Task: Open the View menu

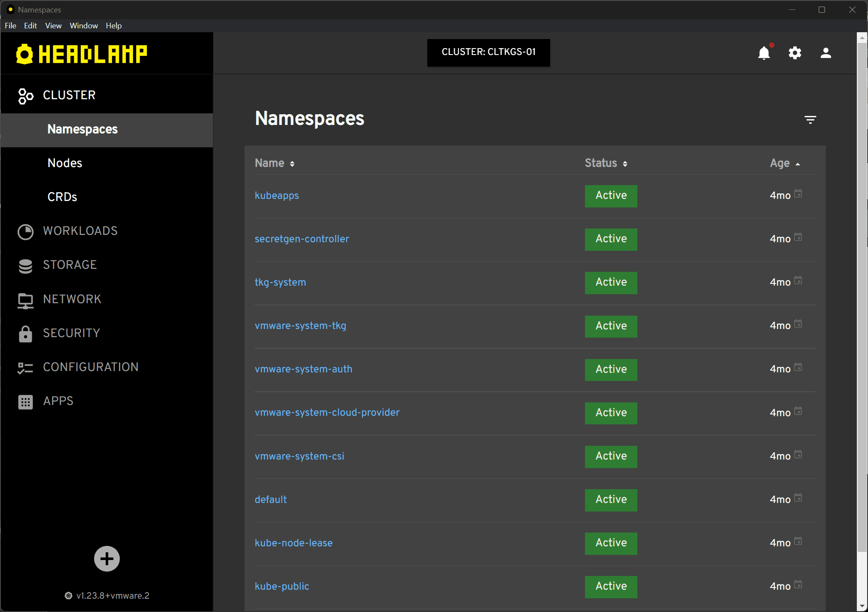Action: point(53,25)
